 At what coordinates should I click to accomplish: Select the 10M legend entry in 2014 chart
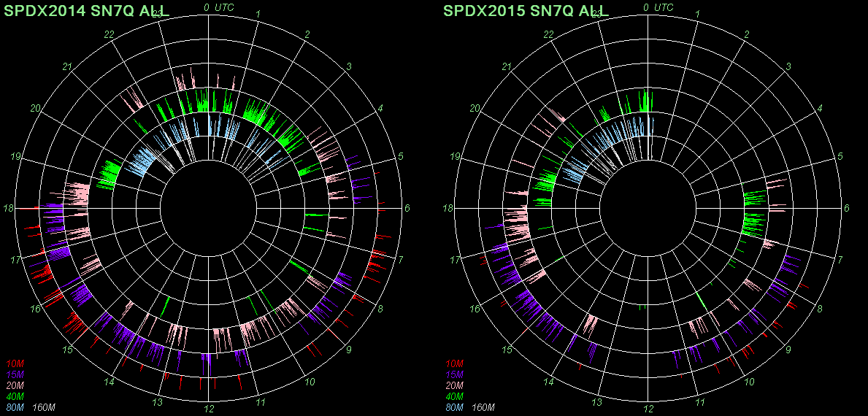tap(15, 363)
